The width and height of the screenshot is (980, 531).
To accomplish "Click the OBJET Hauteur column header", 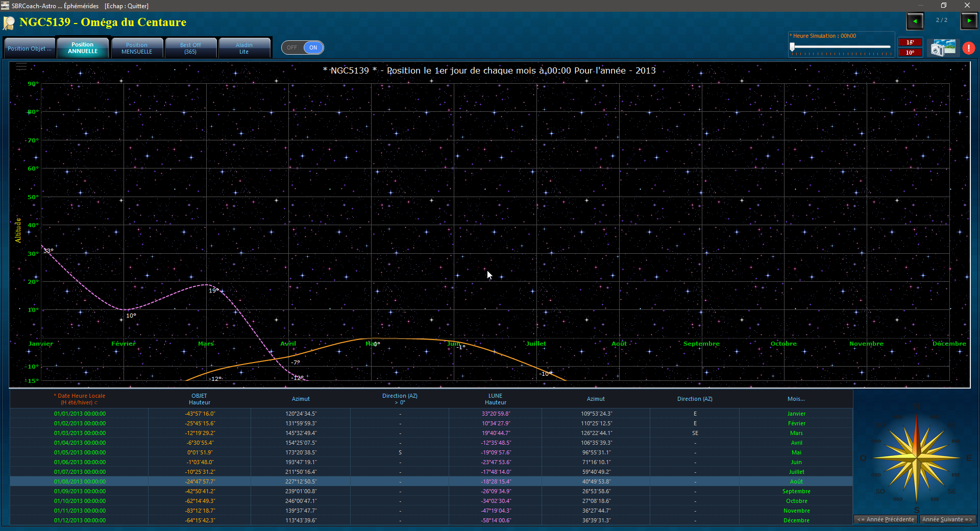I will point(200,399).
